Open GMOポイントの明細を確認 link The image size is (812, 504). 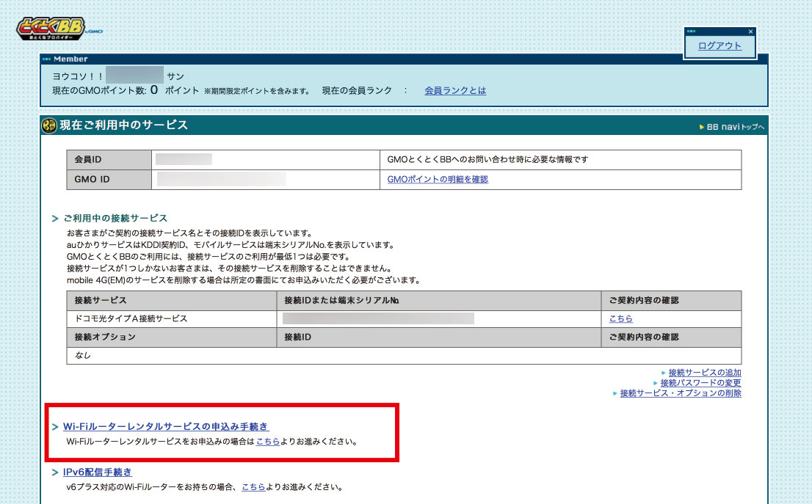[438, 179]
